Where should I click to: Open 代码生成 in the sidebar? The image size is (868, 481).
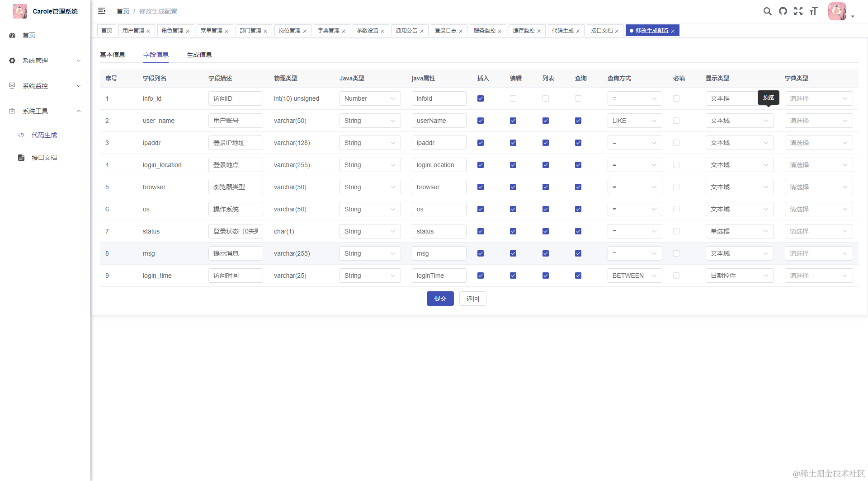[44, 135]
